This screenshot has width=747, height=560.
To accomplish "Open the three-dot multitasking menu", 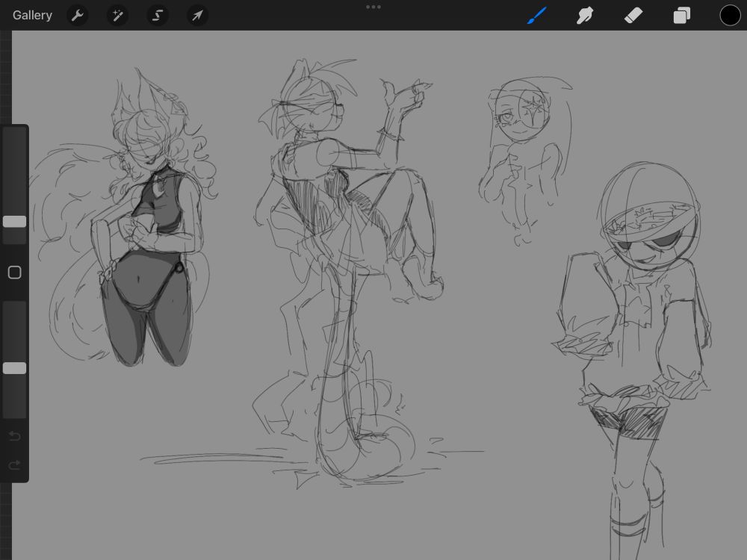I will pos(373,7).
